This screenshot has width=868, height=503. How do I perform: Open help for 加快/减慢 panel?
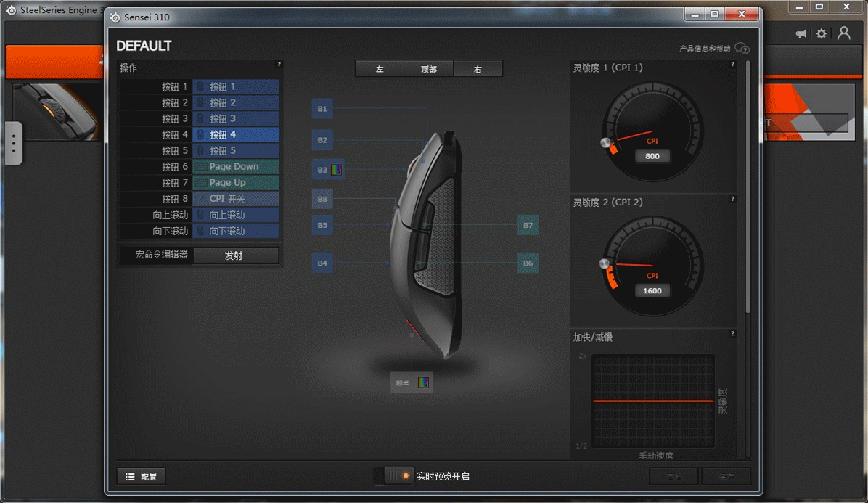click(732, 334)
